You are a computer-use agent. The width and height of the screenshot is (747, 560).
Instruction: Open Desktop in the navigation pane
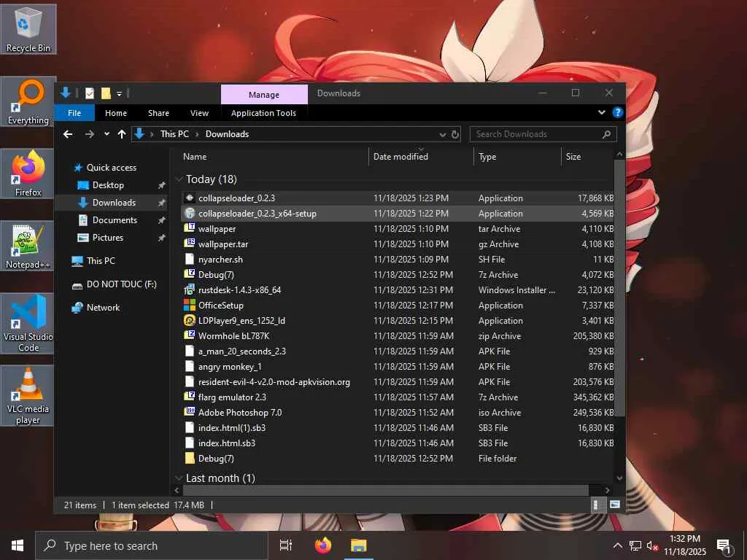coord(108,185)
